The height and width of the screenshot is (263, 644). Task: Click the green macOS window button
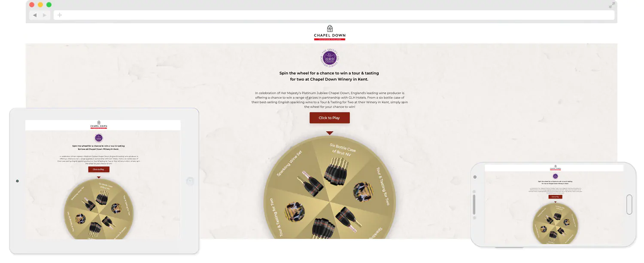(x=49, y=5)
